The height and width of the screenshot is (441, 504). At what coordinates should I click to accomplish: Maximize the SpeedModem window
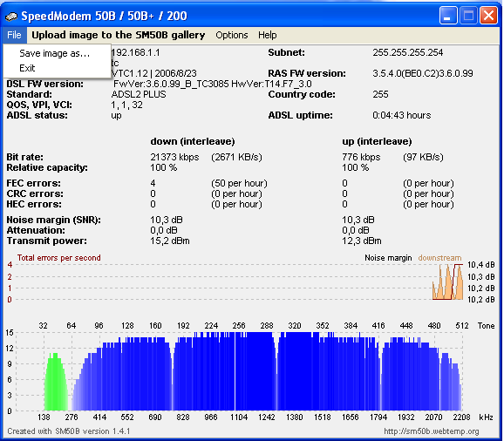[x=468, y=16]
